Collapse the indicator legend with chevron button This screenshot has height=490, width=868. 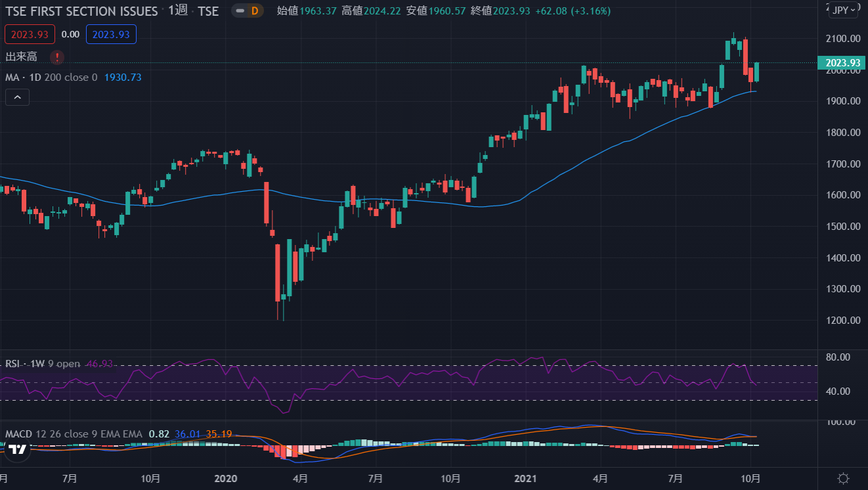(17, 98)
